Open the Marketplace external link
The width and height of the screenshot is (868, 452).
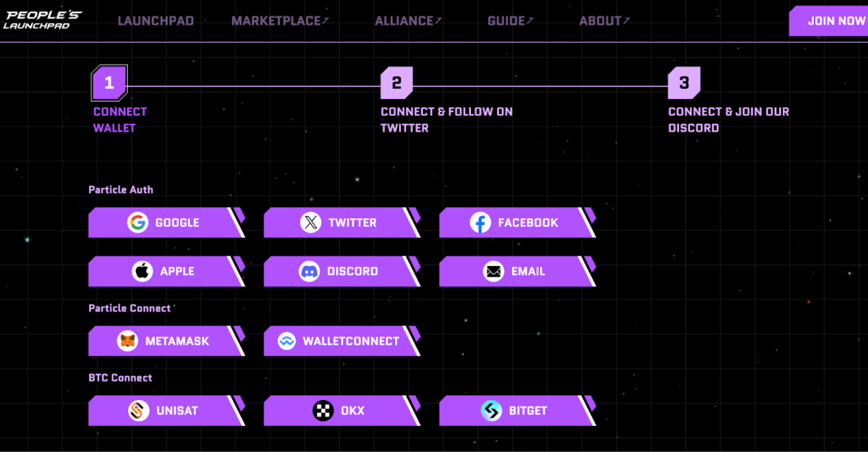coord(280,21)
